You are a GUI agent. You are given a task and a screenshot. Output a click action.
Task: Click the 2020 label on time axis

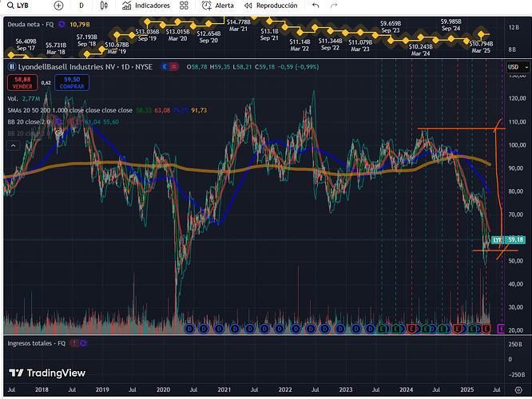pyautogui.click(x=163, y=389)
